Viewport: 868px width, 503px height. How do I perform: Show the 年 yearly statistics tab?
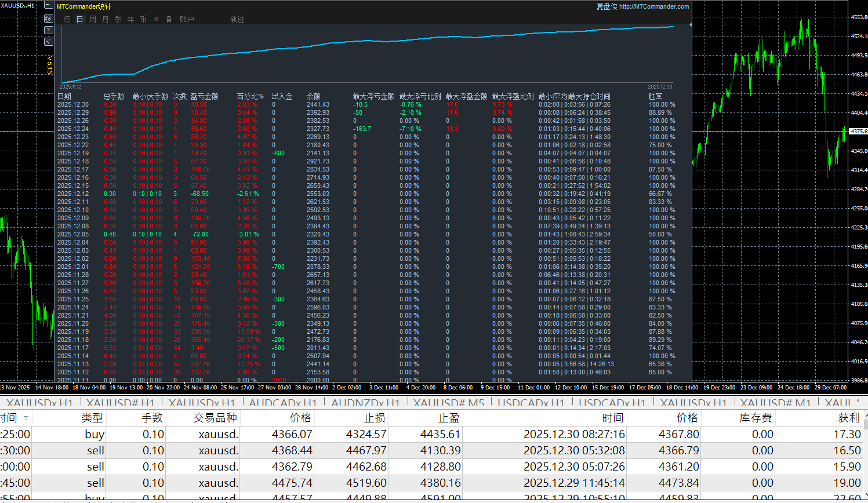click(131, 19)
